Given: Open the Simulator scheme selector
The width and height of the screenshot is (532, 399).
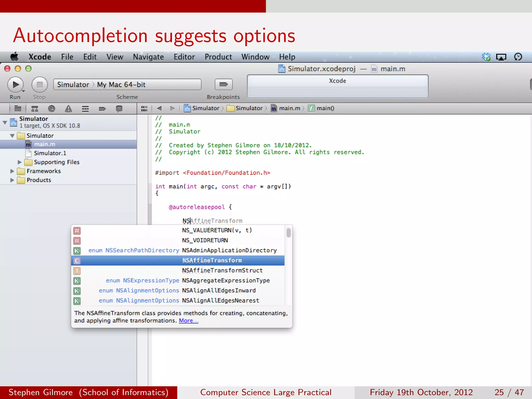Looking at the screenshot, I should click(x=73, y=85).
